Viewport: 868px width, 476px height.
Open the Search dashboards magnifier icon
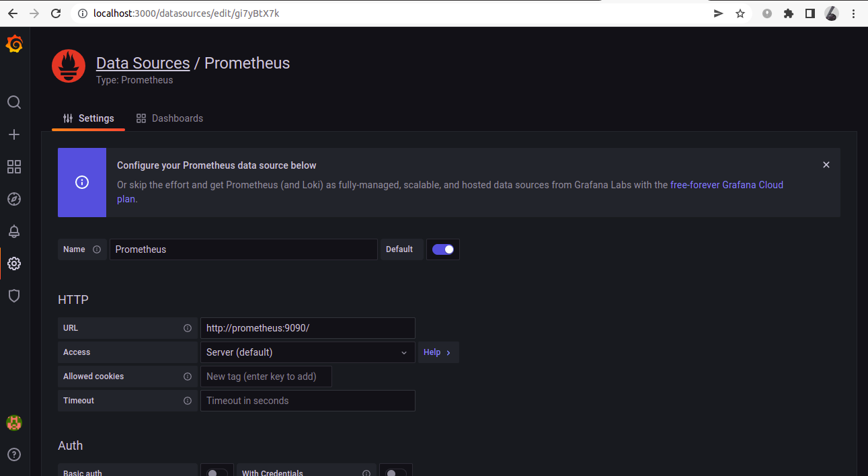click(x=14, y=102)
